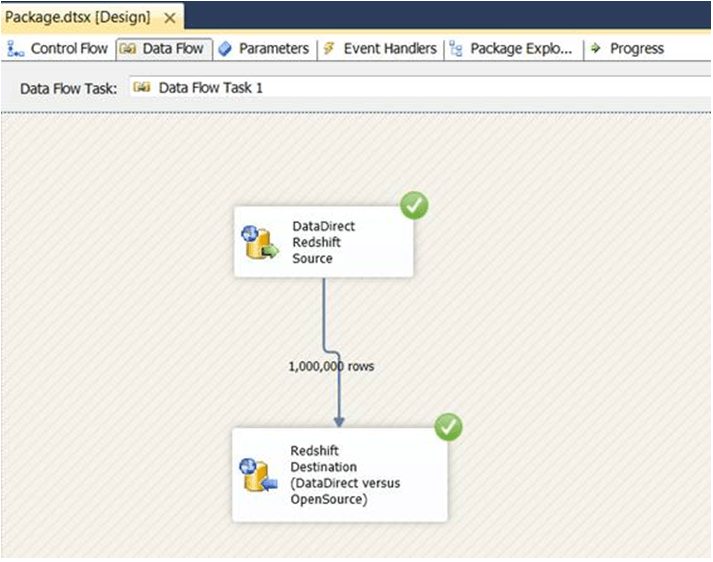Click the "1,000,000 rows" path label
Viewport: 713px width, 562px height.
331,367
